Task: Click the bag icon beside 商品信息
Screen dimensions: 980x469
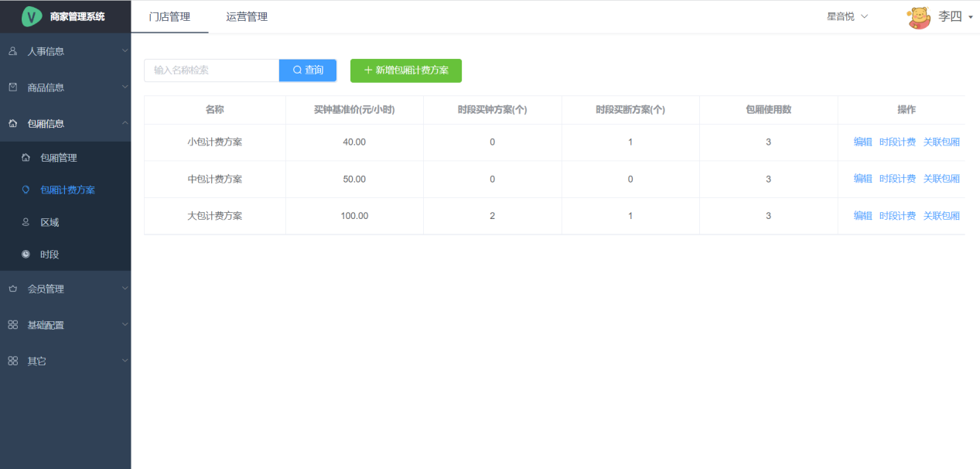Action: tap(12, 87)
